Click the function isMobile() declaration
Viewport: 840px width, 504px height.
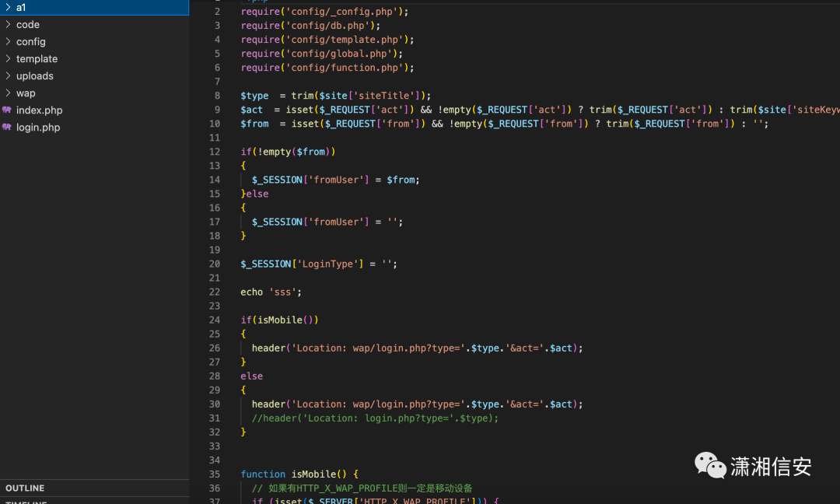[x=299, y=474]
